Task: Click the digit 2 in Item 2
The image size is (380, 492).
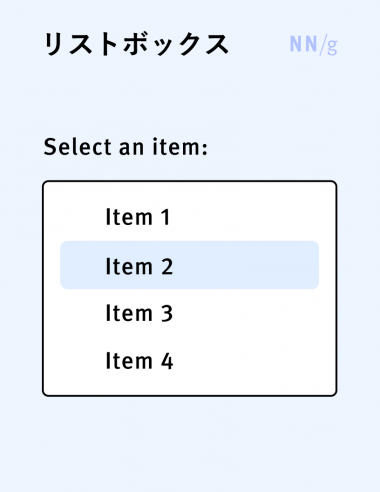Action: point(167,267)
